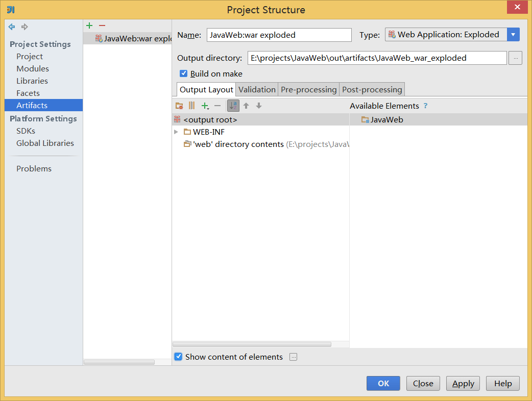The width and height of the screenshot is (532, 401).
Task: Click the Available Elements help icon
Action: [425, 106]
